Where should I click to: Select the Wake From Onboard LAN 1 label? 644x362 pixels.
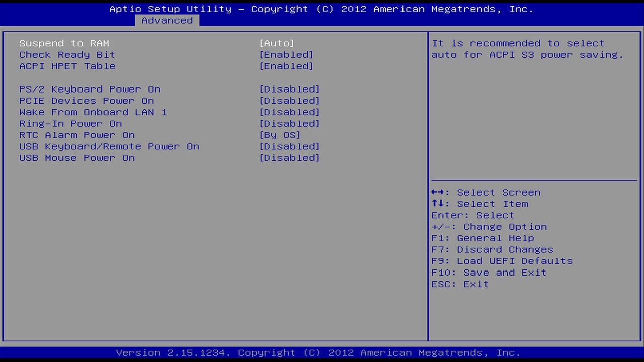pyautogui.click(x=93, y=112)
